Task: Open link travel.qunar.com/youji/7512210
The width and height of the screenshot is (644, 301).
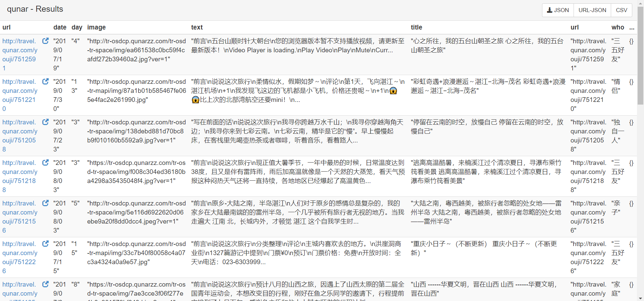Action: (20, 95)
